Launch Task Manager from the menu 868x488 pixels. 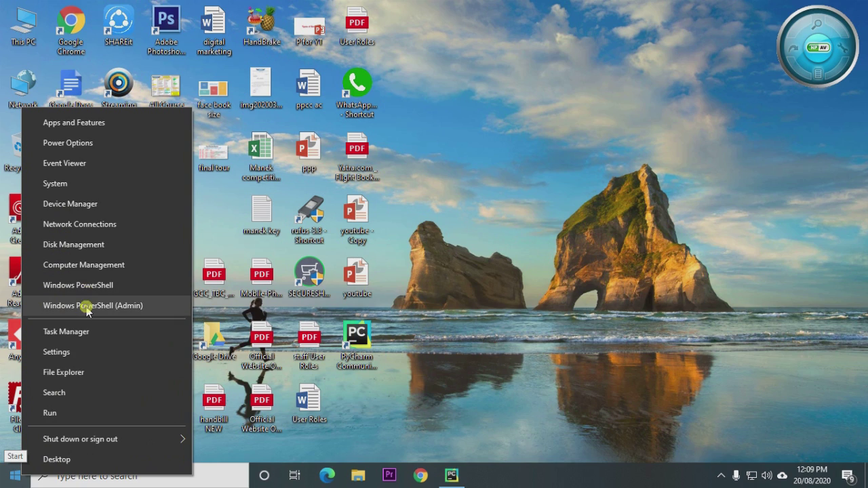107,331
